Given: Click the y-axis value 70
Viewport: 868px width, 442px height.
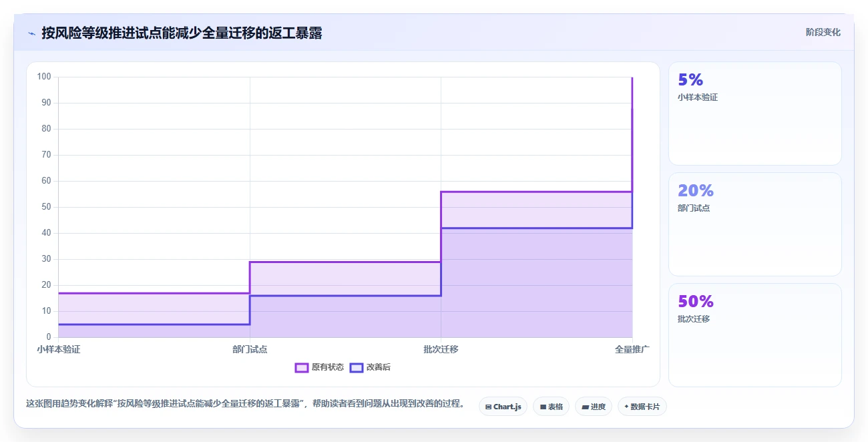Looking at the screenshot, I should coord(46,155).
